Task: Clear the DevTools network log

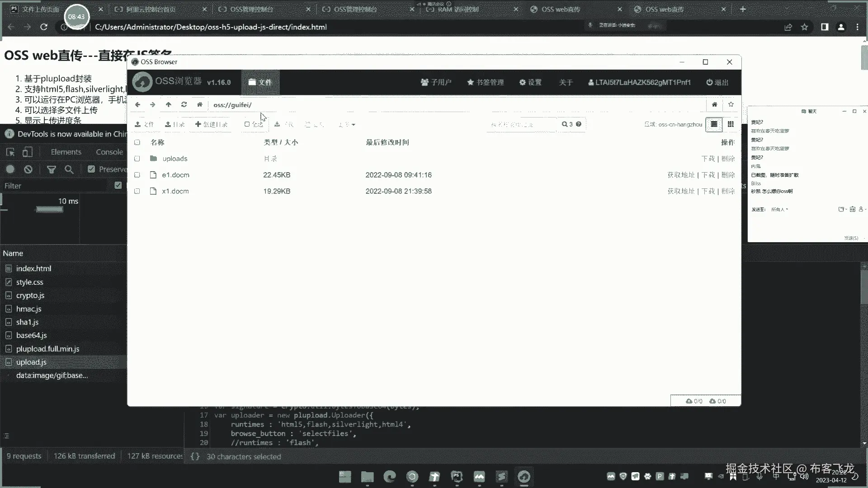Action: coord(28,169)
